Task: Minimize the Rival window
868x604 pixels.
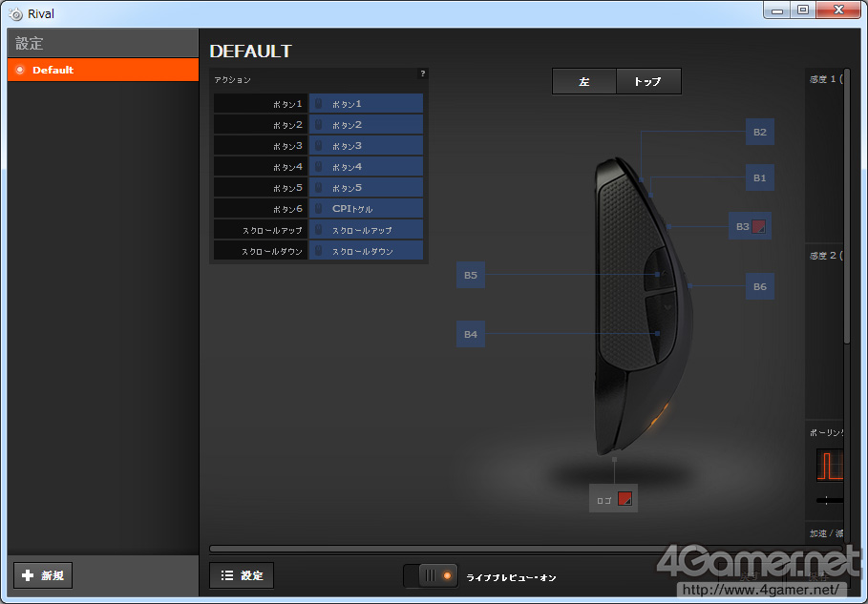Action: pos(777,10)
